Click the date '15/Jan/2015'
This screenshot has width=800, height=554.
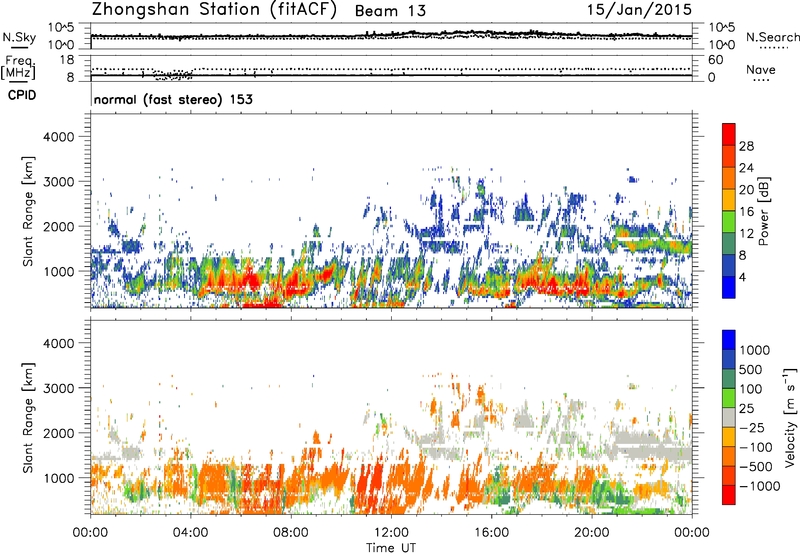(639, 9)
